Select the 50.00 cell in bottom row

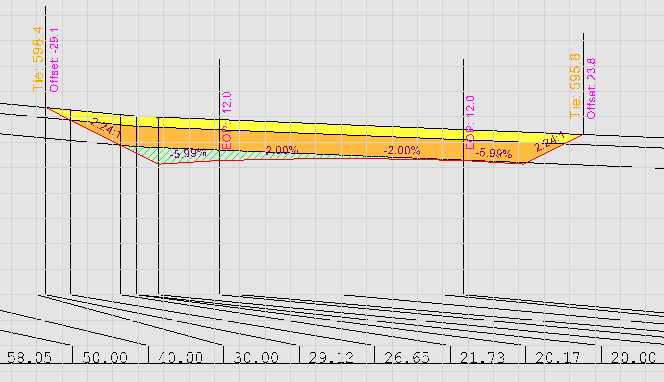(x=105, y=358)
